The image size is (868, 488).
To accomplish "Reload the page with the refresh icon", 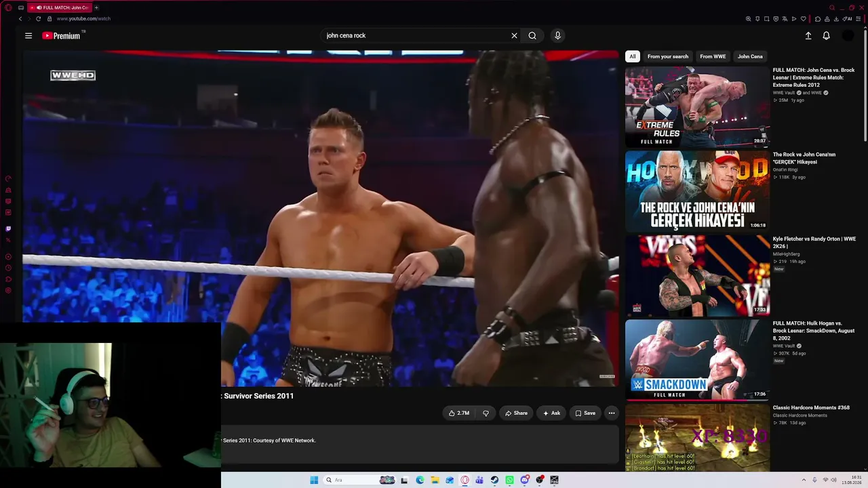I will click(38, 19).
